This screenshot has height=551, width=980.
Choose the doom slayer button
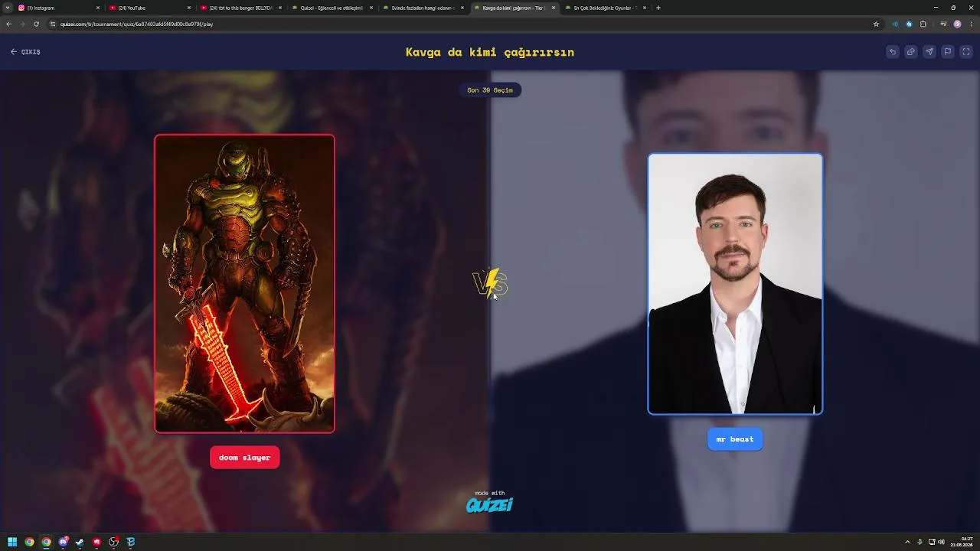pyautogui.click(x=245, y=458)
